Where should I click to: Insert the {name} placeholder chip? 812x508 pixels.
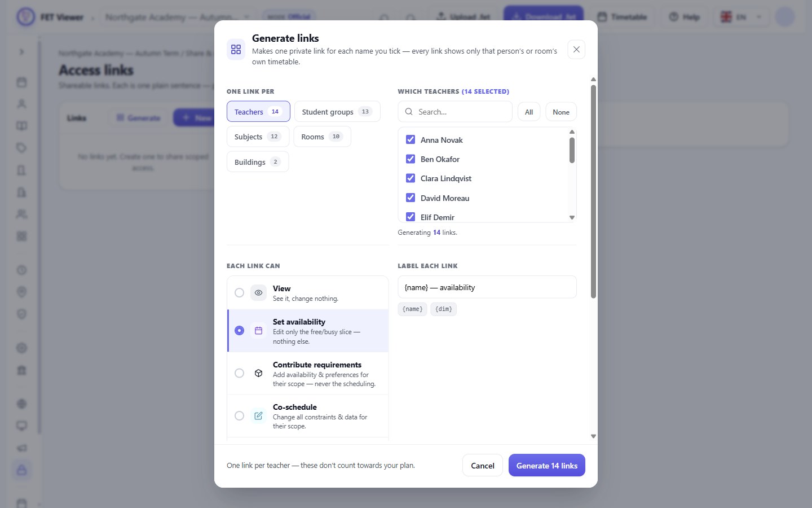pos(413,309)
